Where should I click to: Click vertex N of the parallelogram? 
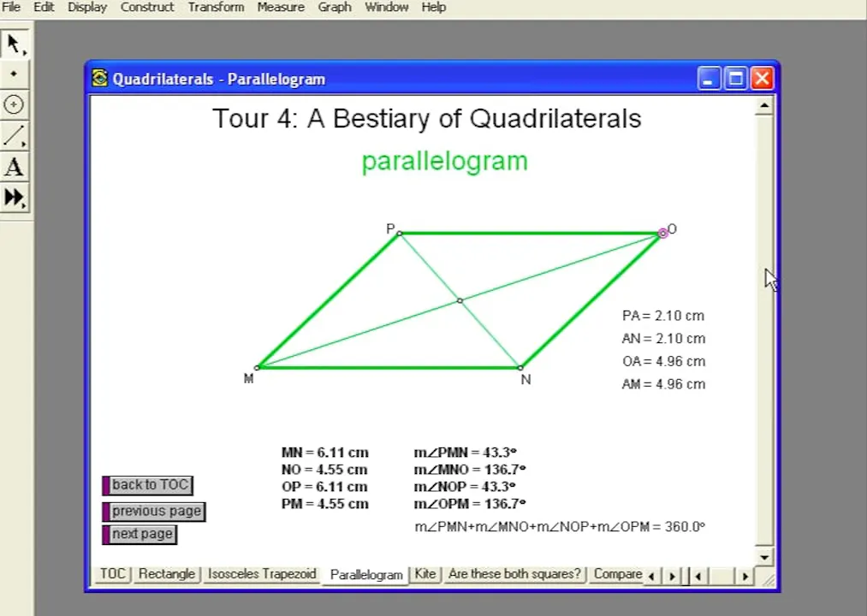(x=520, y=367)
